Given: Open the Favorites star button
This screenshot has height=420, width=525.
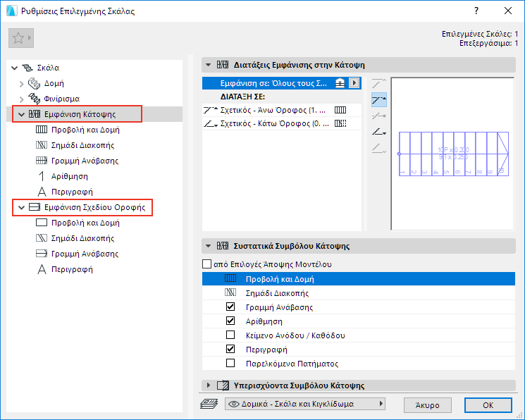Looking at the screenshot, I should click(x=20, y=38).
